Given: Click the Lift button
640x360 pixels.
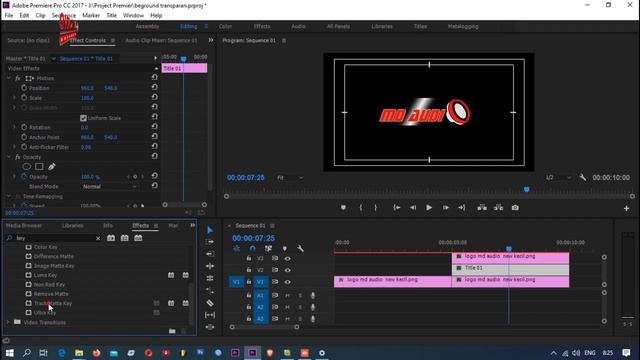Looking at the screenshot, I should (x=482, y=208).
